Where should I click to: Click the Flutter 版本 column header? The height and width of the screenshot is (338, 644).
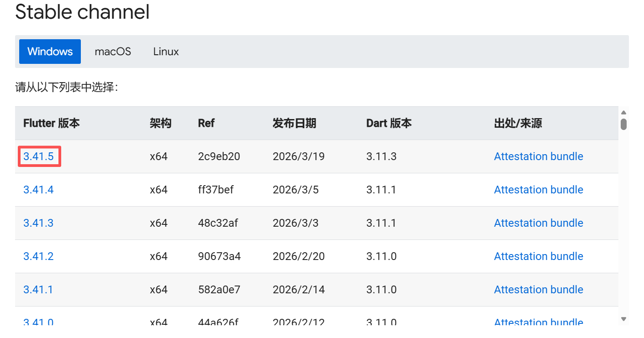[x=52, y=123]
